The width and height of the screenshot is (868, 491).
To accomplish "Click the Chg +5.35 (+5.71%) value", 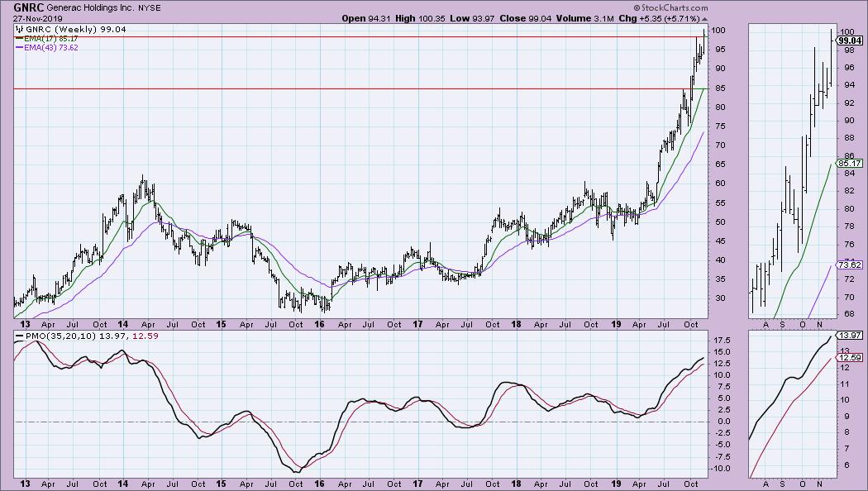I will tap(663, 18).
